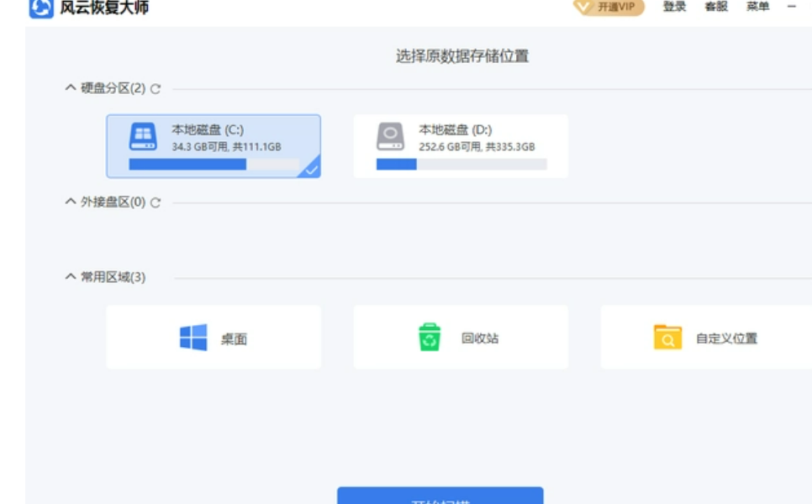
Task: Choose the 自定义位置 location label
Action: pos(726,339)
